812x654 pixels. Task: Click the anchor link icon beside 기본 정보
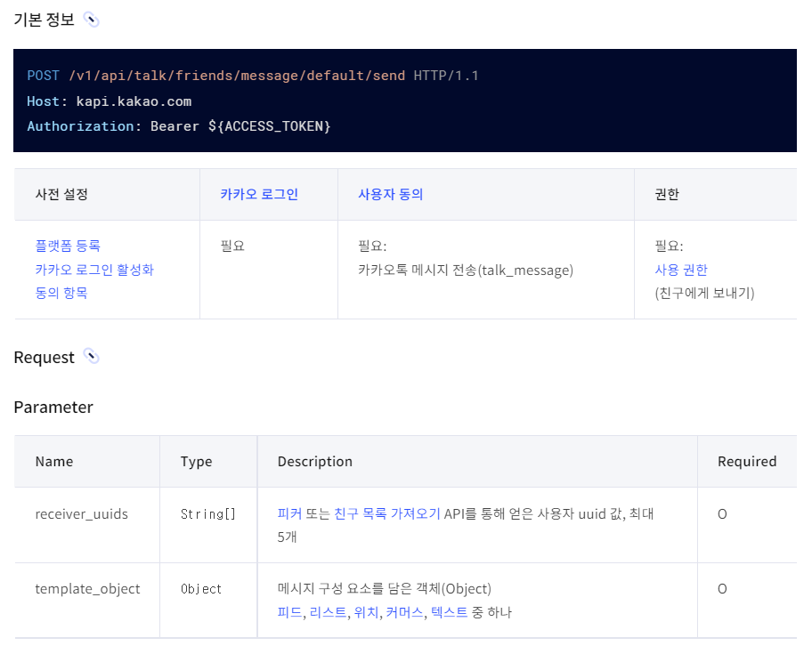click(92, 20)
